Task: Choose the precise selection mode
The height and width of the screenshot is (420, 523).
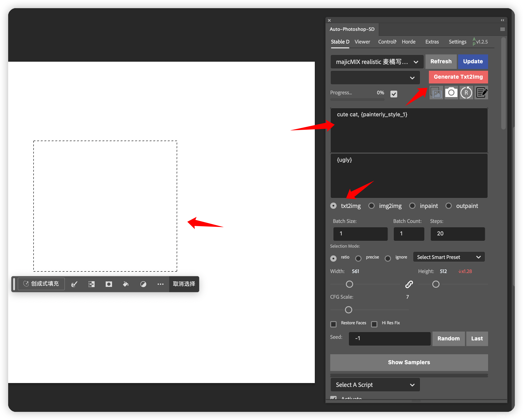Action: (x=358, y=258)
